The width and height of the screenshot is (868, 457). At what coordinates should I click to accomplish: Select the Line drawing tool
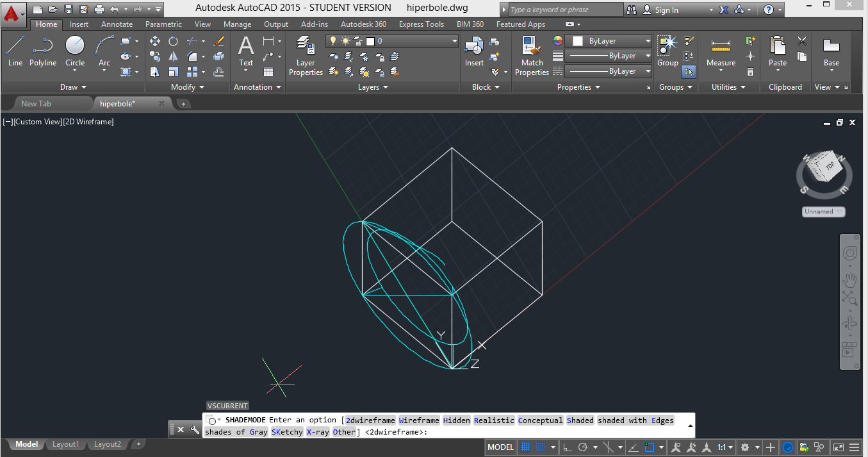pyautogui.click(x=15, y=51)
